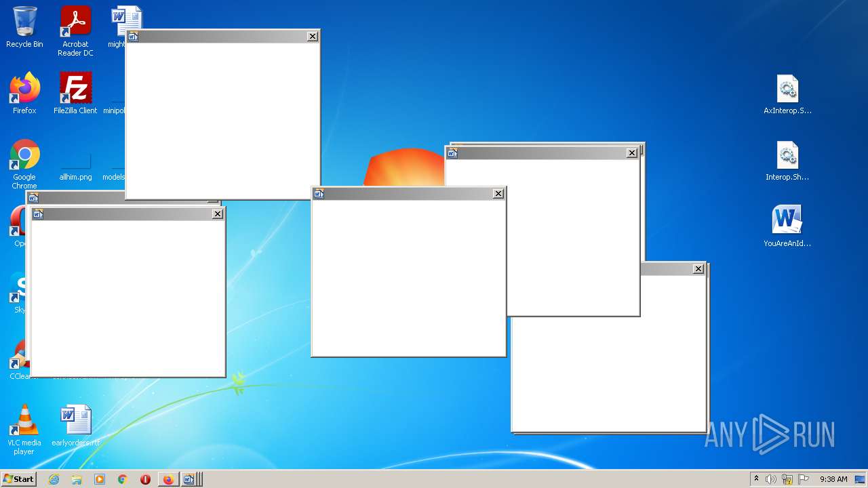Close the front blank window nearest the Interop.Sh icon
The width and height of the screenshot is (868, 488).
point(631,153)
